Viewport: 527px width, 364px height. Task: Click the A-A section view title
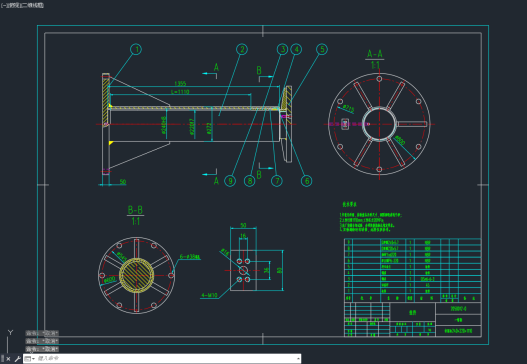[375, 54]
